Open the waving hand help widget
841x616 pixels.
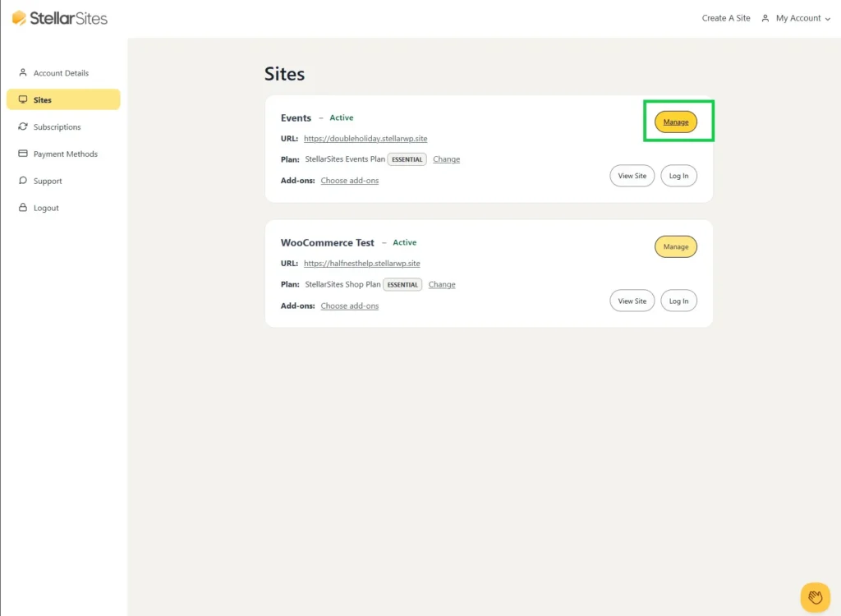[815, 597]
